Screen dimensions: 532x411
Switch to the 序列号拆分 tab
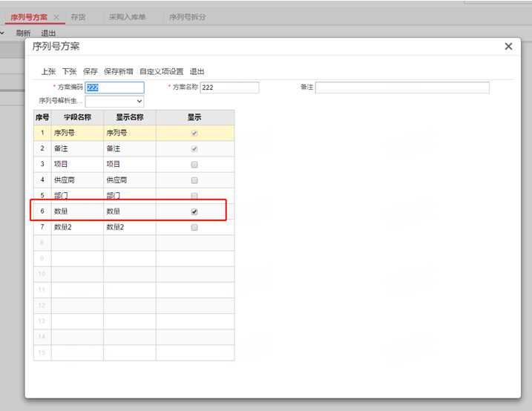(x=187, y=17)
